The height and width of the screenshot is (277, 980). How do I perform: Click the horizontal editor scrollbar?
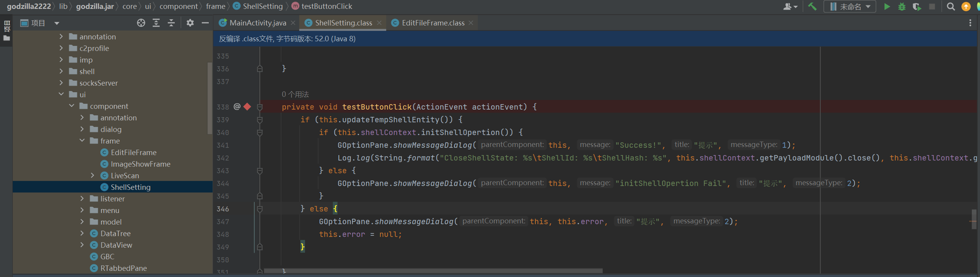coord(433,271)
